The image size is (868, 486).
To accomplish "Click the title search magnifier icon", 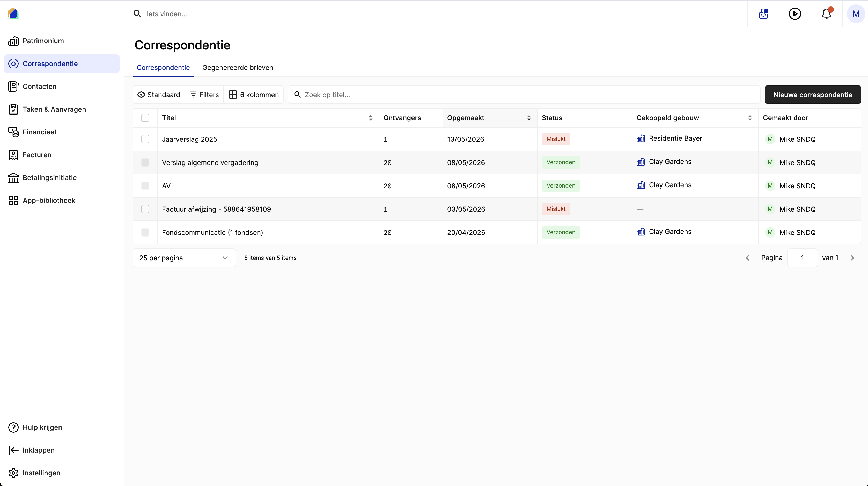I will (x=297, y=95).
